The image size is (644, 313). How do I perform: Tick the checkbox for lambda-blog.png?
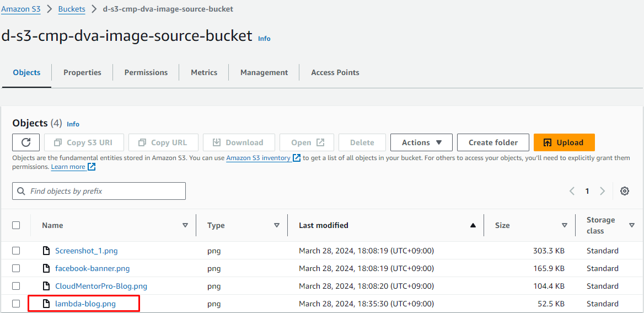(16, 304)
